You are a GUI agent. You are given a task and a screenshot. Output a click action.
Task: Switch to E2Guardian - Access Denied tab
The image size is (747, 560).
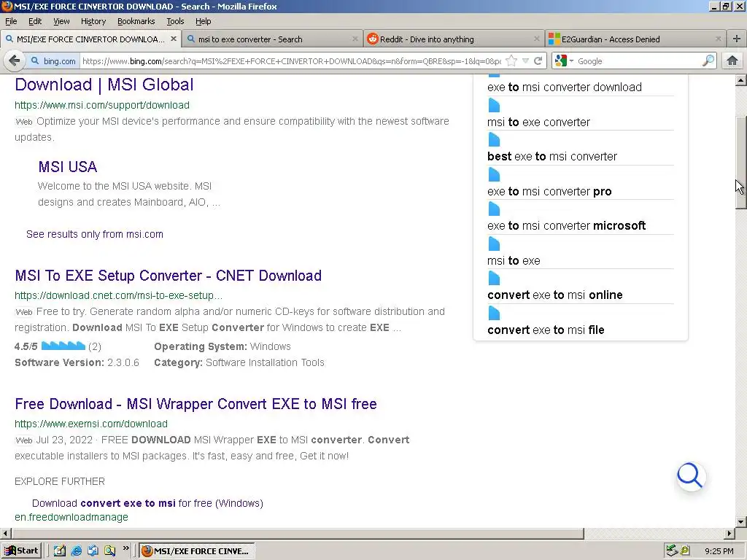pos(636,39)
